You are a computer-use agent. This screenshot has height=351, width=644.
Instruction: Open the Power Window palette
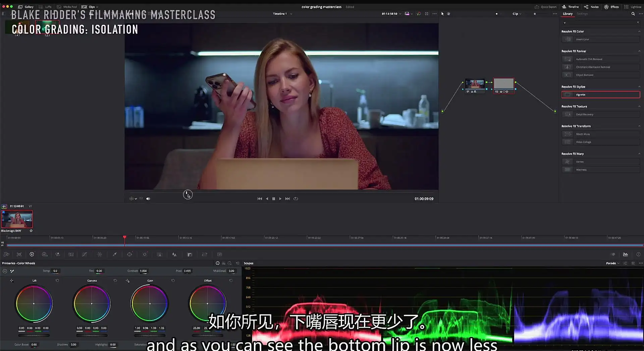click(129, 254)
